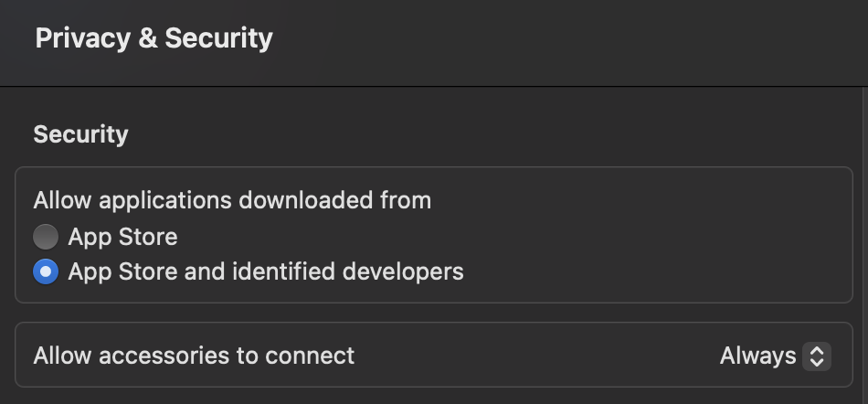Viewport: 868px width, 404px height.
Task: Select the App Store radio button
Action: pyautogui.click(x=46, y=237)
